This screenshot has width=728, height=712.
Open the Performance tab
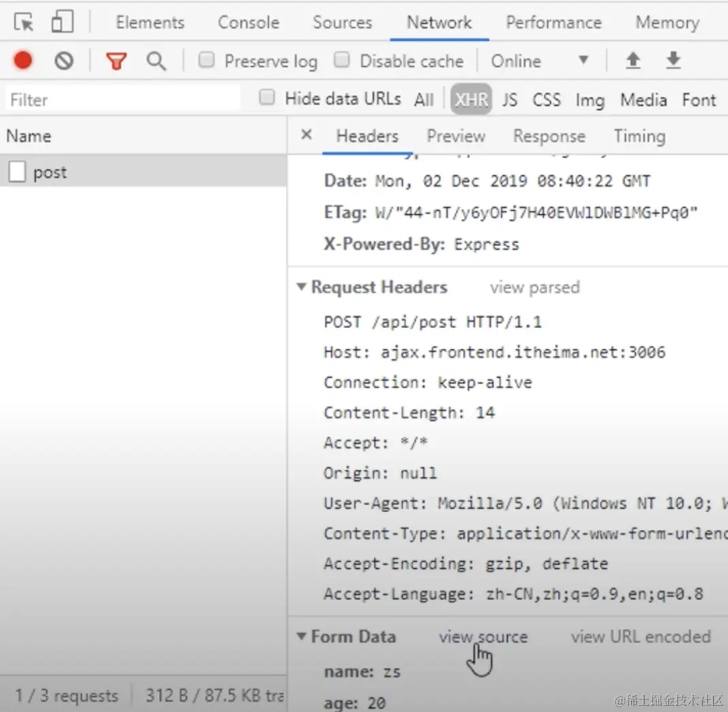click(554, 23)
